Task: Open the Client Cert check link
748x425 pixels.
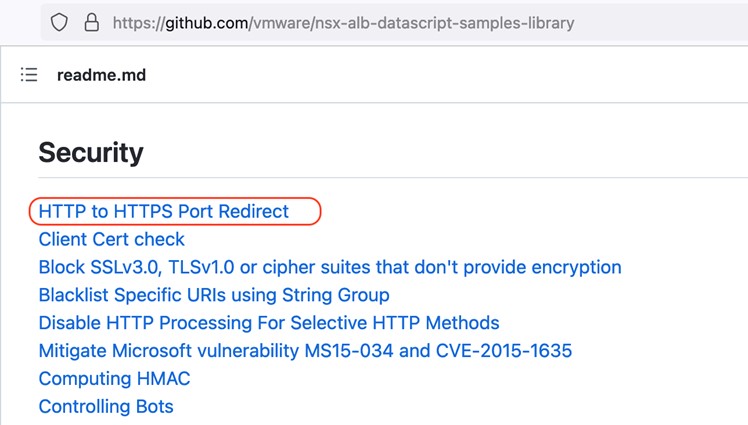Action: (x=111, y=239)
